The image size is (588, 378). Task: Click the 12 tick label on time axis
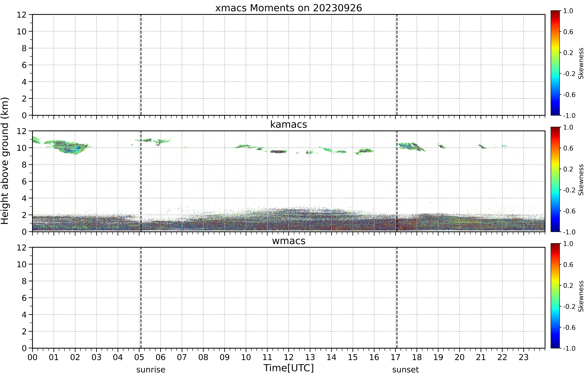click(x=289, y=357)
